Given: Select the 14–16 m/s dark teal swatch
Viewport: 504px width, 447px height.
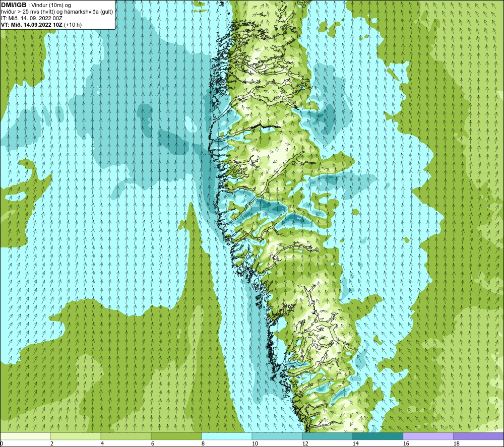Looking at the screenshot, I should pyautogui.click(x=377, y=436).
